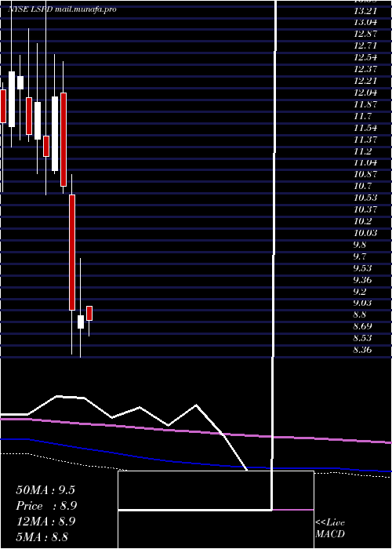Screen dimensions: 392x549
Task: Click the 10.37 price axis value
Action: coord(365,209)
